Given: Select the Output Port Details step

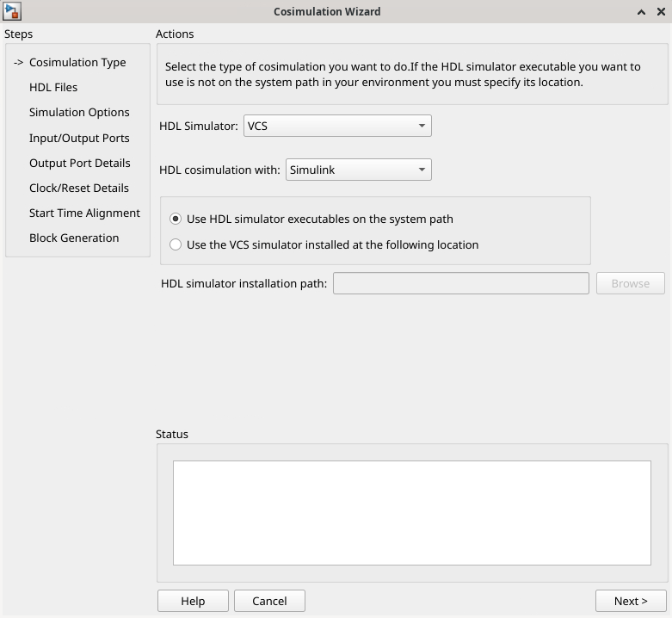Looking at the screenshot, I should [80, 164].
